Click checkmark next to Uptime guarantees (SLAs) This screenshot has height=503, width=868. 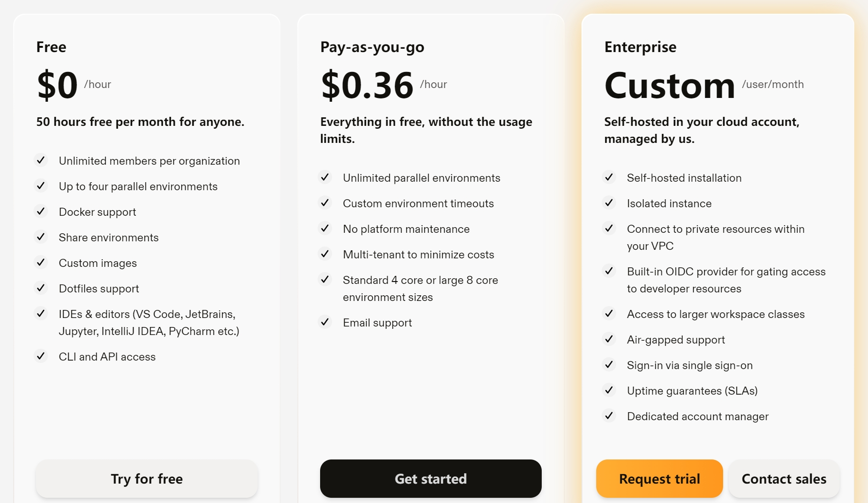(609, 390)
